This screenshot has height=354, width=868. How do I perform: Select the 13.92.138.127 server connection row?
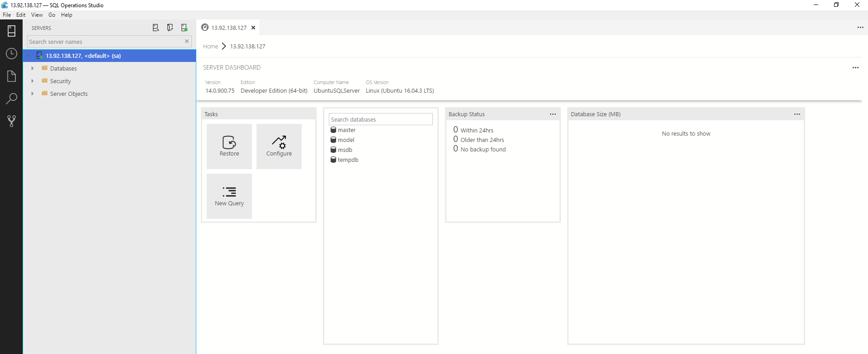click(x=109, y=56)
